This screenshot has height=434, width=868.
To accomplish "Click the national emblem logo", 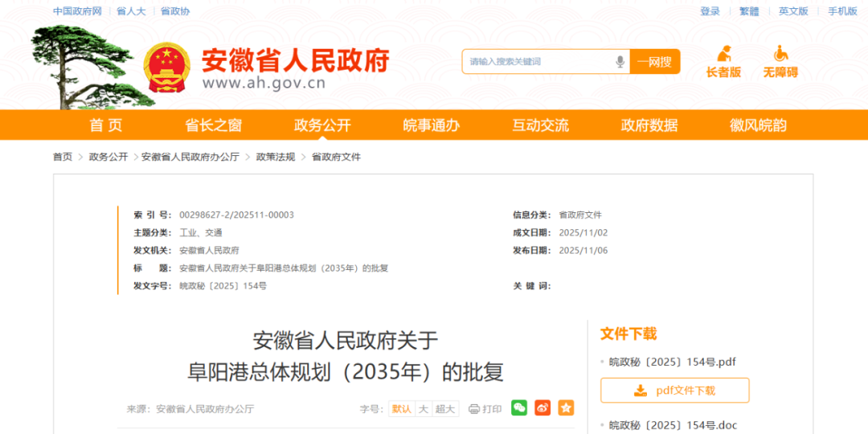I will (166, 67).
